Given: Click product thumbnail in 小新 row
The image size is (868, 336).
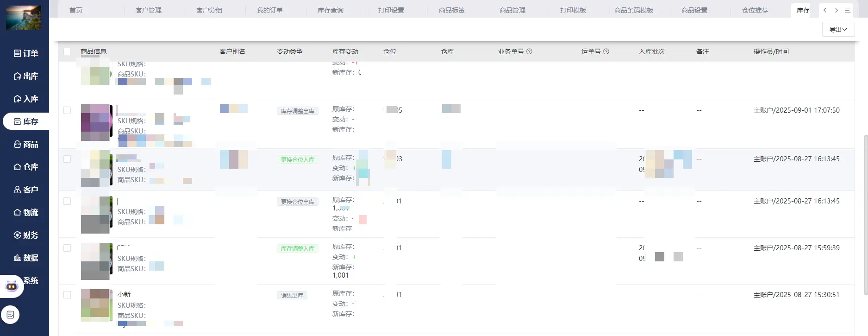Looking at the screenshot, I should click(96, 305).
